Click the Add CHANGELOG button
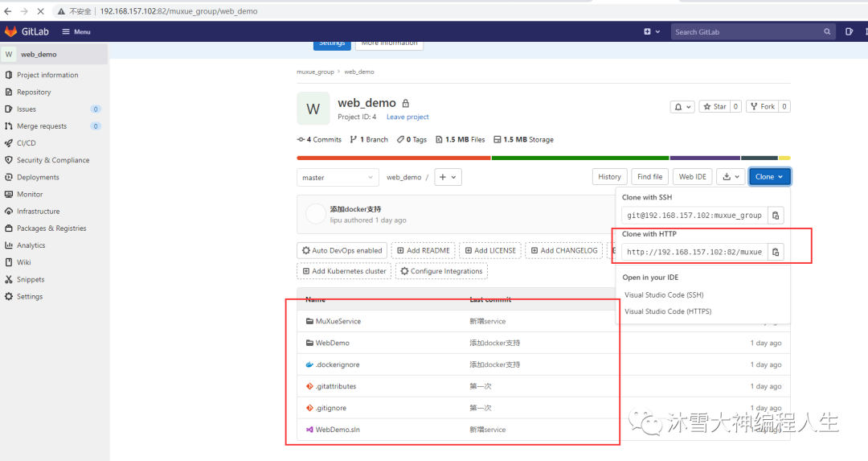 pyautogui.click(x=564, y=250)
